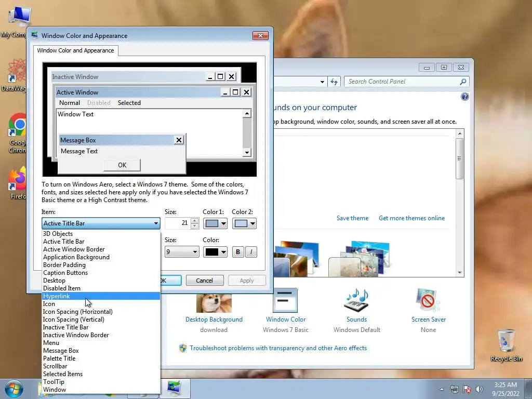The width and height of the screenshot is (532, 399).
Task: Choose Icon Spacing (Horizontal) entry
Action: (101, 312)
